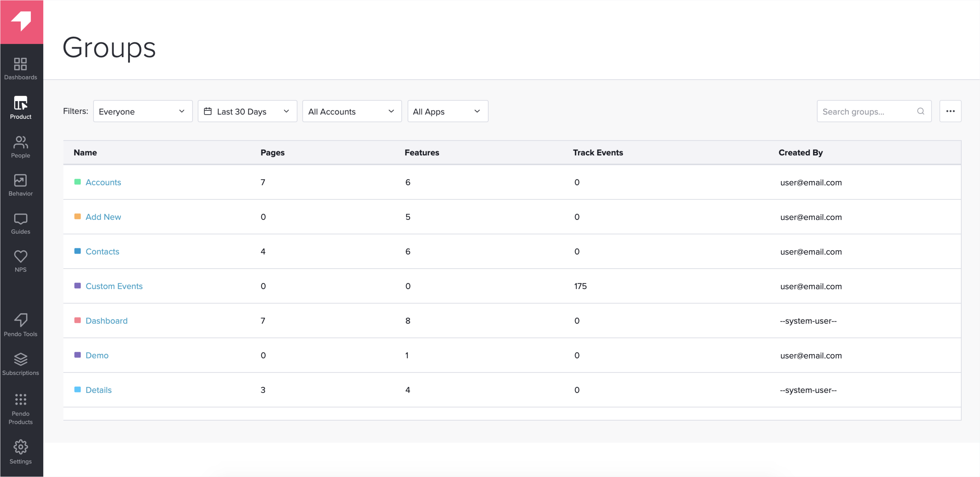
Task: Click the search magnifier icon
Action: point(921,111)
